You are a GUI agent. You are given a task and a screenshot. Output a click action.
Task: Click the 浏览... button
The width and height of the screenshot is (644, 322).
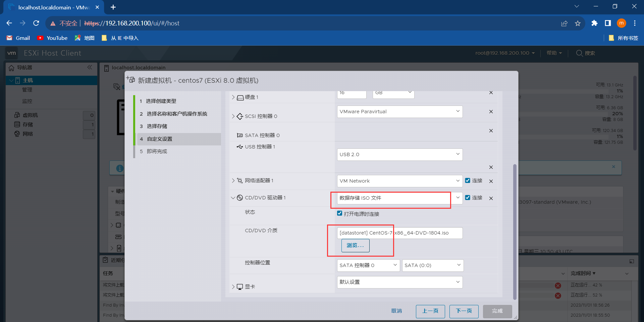[355, 246]
